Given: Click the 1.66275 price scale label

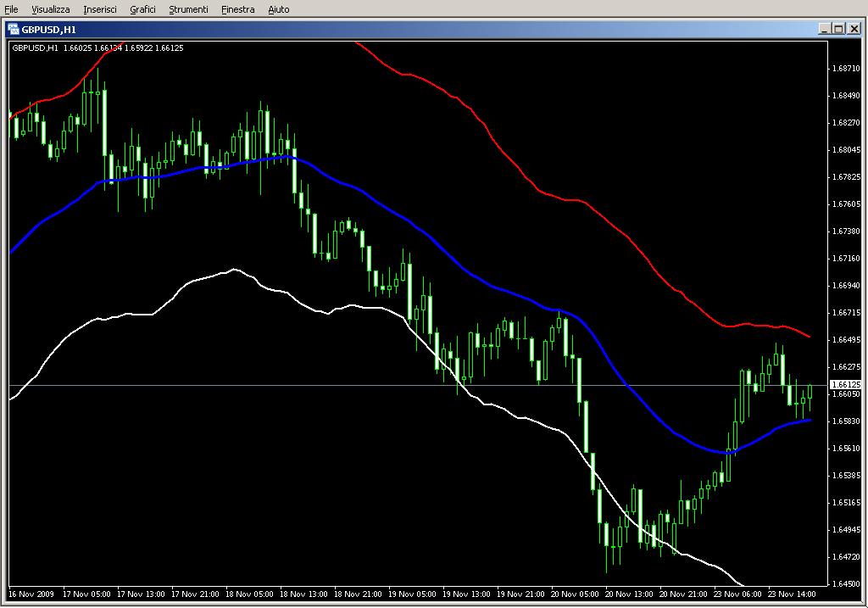Looking at the screenshot, I should click(847, 366).
